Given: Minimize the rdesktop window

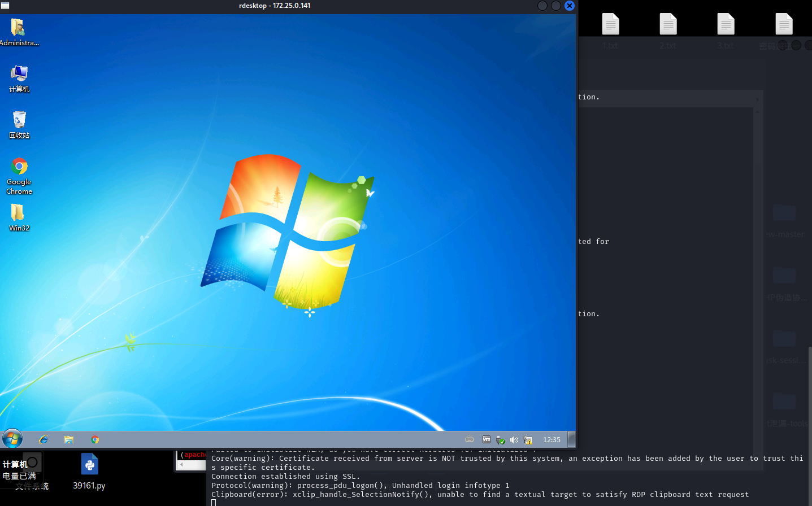Looking at the screenshot, I should click(542, 6).
